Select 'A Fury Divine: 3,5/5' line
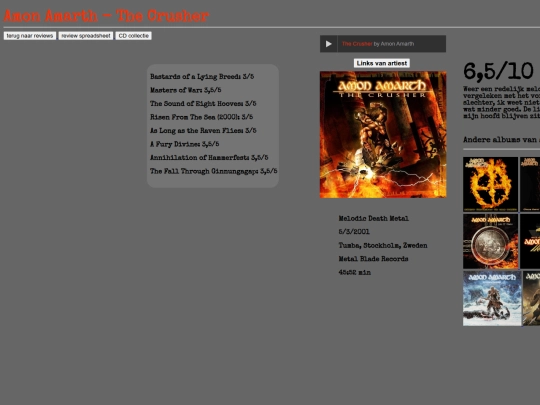The width and height of the screenshot is (540, 405). pos(184,144)
